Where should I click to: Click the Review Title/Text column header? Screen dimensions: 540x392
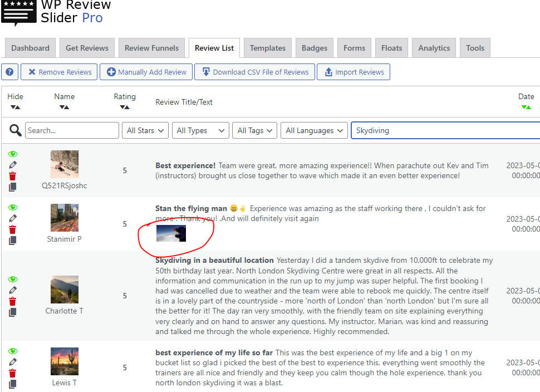coord(184,102)
